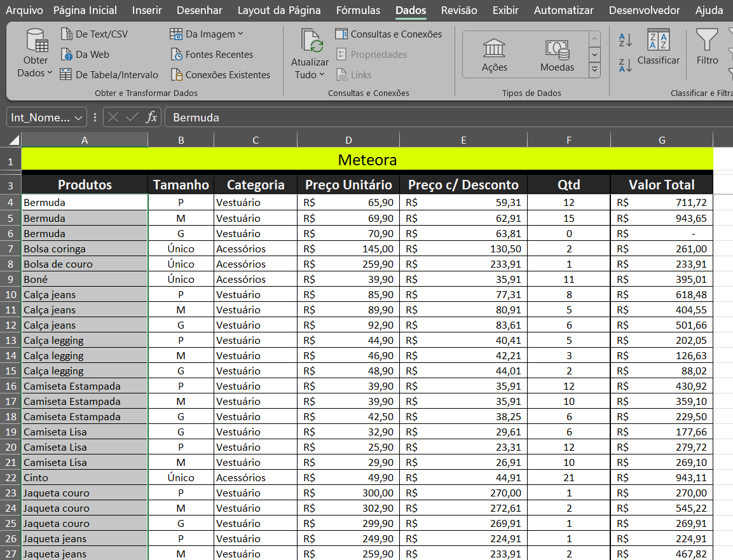Switch to Página Inicial tab
This screenshot has width=733, height=560.
(x=85, y=10)
